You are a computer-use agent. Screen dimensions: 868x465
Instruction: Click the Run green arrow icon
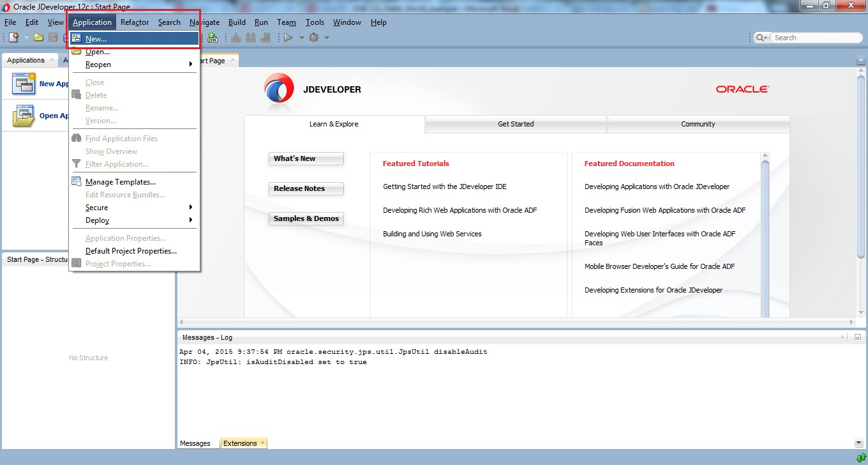point(288,38)
